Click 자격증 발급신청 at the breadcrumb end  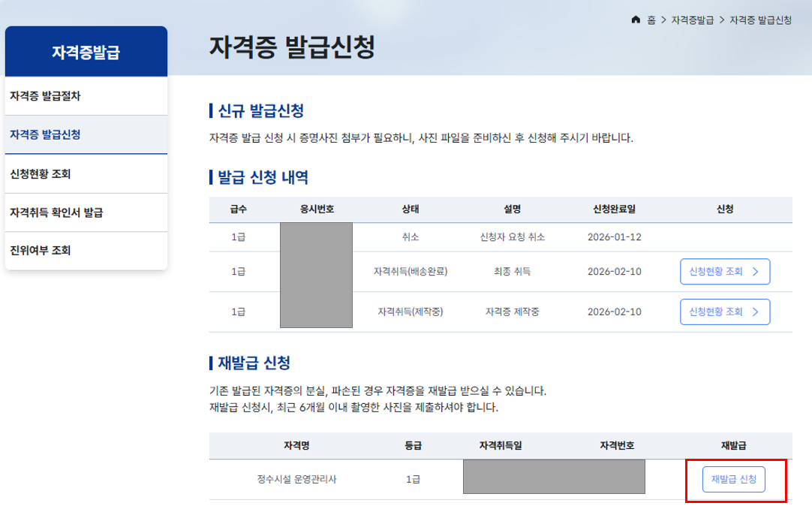click(x=760, y=20)
